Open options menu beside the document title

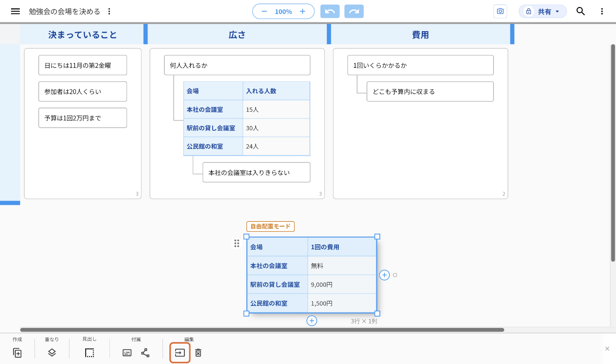[109, 11]
